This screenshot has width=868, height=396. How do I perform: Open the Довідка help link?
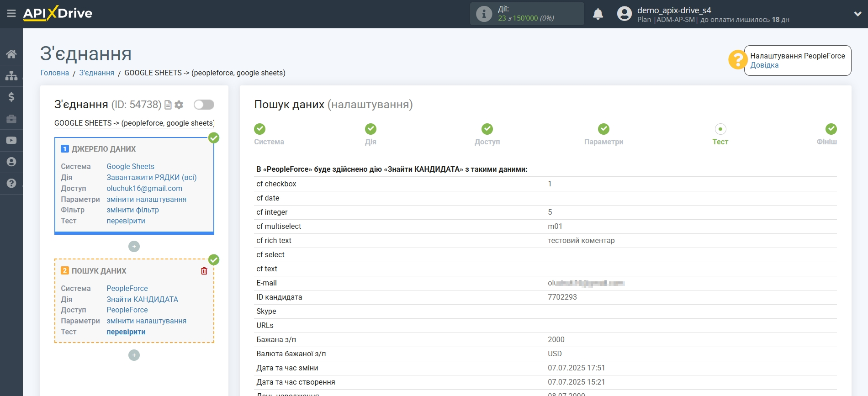[764, 65]
